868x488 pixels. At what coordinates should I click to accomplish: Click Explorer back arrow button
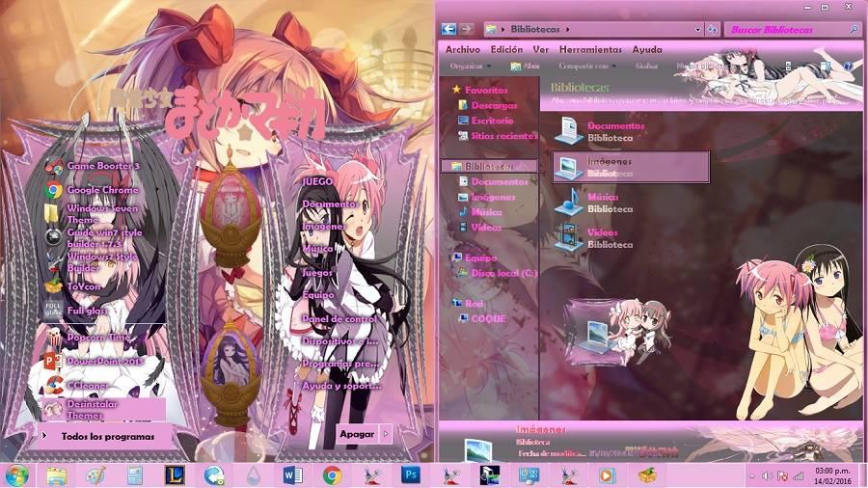point(448,29)
